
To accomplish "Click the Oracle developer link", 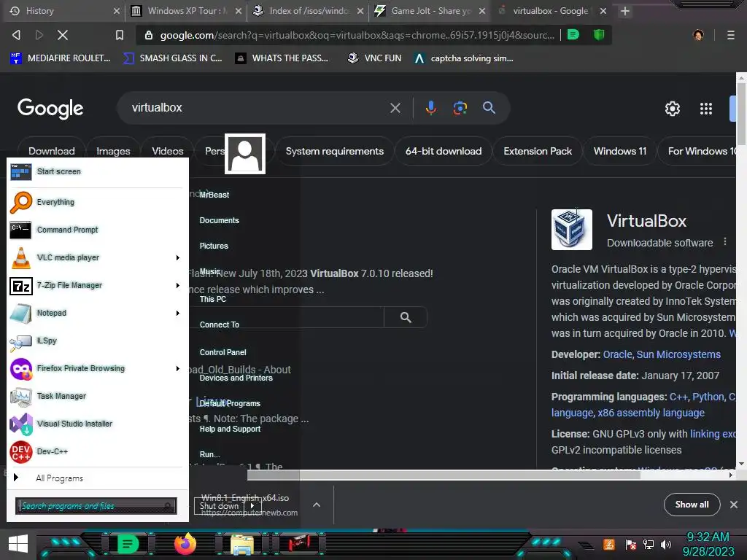I will 617,355.
